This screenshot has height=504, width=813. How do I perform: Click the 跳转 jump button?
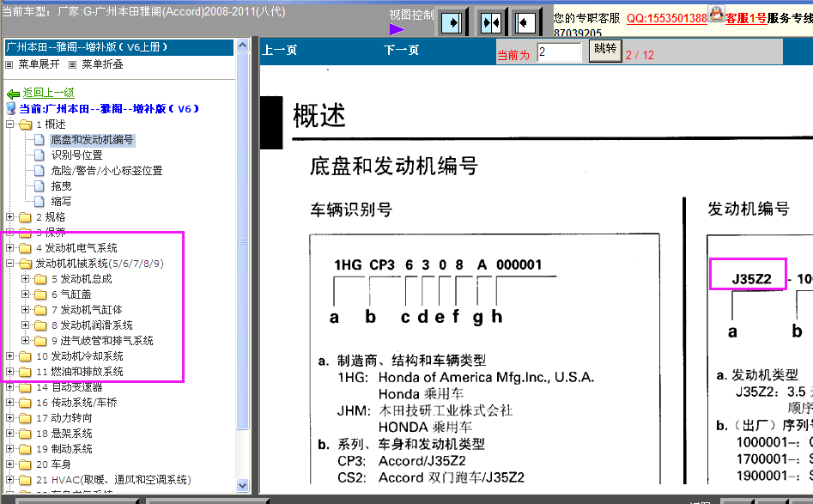click(605, 51)
